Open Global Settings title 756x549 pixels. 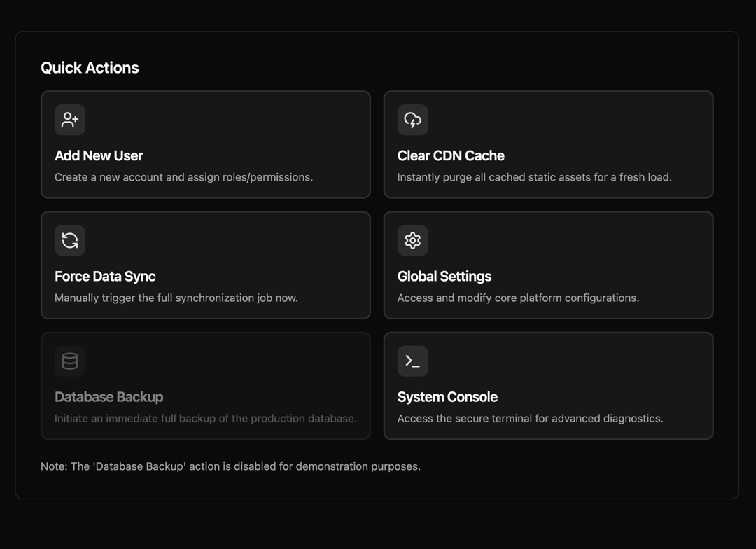click(x=444, y=277)
